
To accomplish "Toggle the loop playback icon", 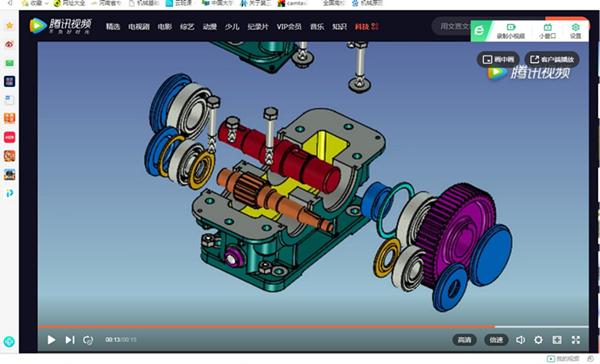I will (88, 340).
